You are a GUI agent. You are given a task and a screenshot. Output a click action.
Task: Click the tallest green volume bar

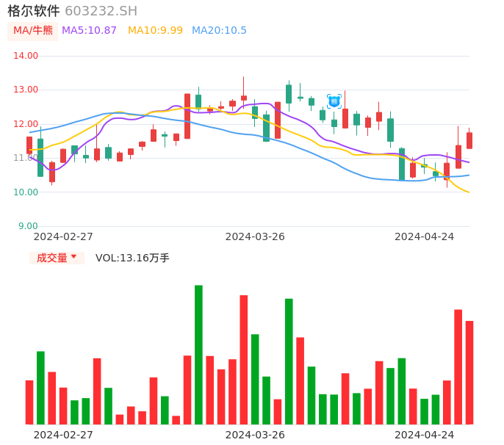pos(198,355)
